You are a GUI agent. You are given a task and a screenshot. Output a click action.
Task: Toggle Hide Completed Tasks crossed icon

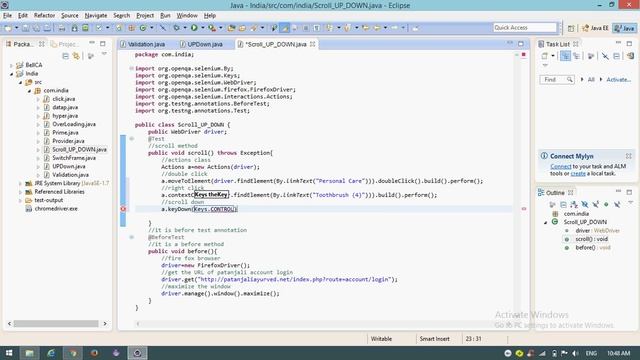pyautogui.click(x=605, y=56)
